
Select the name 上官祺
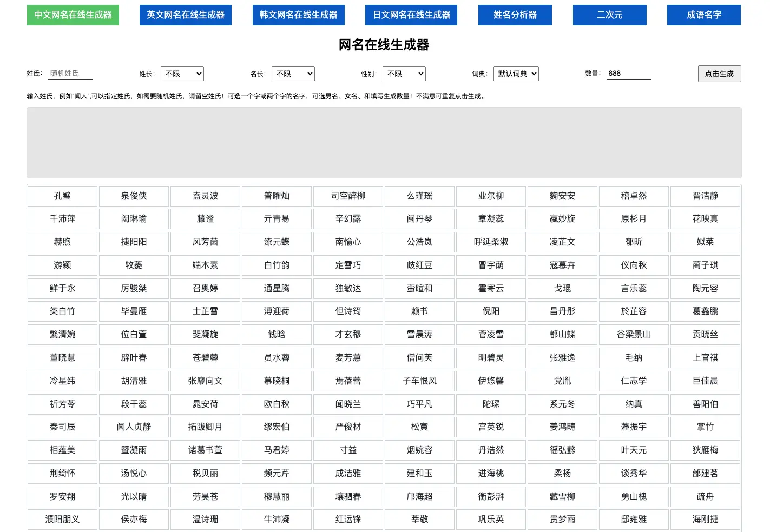click(x=706, y=358)
